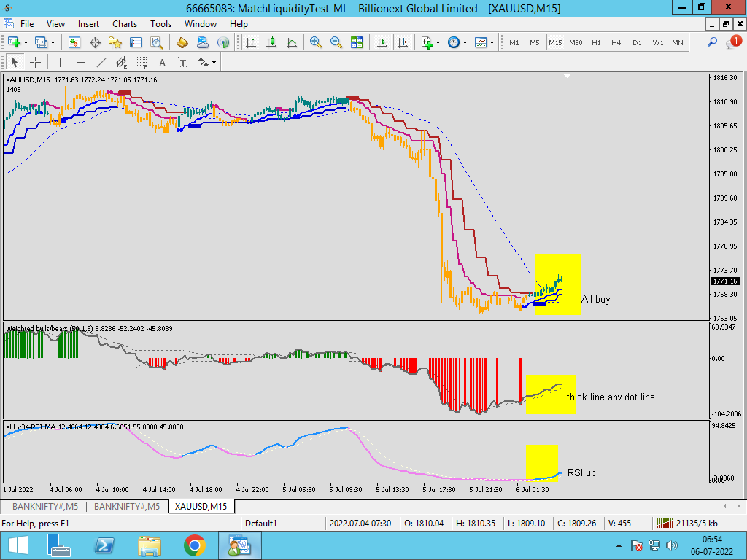This screenshot has width=747, height=560.
Task: Toggle the Auto Scroll chart button
Action: pos(382,42)
